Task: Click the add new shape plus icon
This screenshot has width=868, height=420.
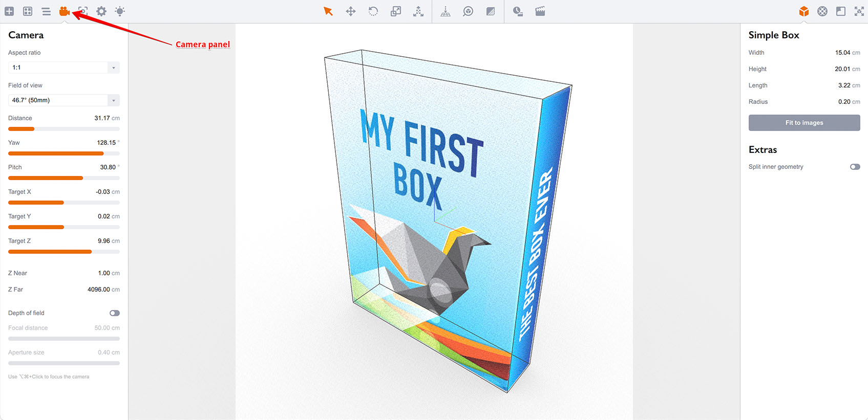Action: click(9, 11)
